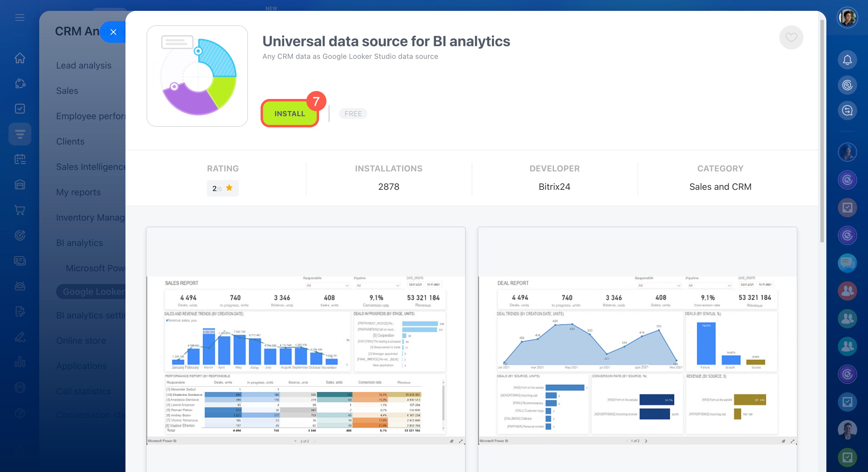Click the 2/5 star rating badge
The image size is (868, 472).
[222, 188]
